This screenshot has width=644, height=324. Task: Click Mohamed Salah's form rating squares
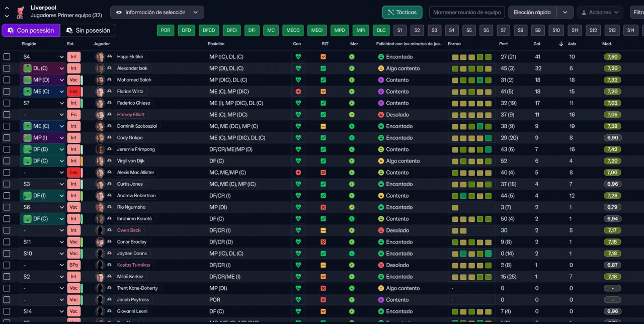pyautogui.click(x=471, y=80)
